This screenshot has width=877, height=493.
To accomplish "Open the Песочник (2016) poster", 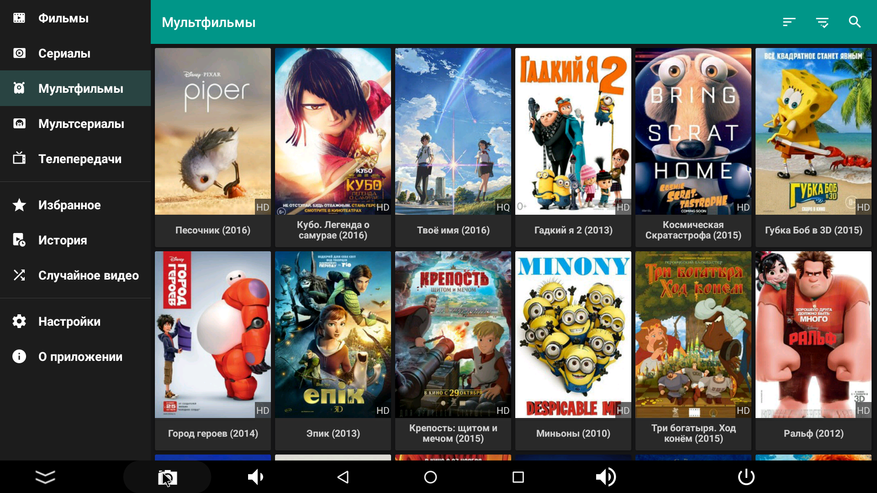I will [213, 131].
